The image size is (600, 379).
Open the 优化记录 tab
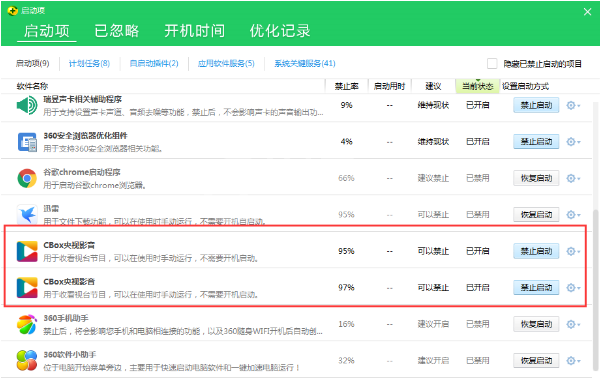point(280,31)
